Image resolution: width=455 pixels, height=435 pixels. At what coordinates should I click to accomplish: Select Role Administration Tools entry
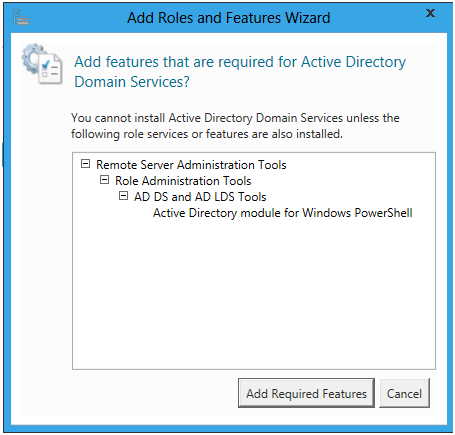click(x=183, y=181)
